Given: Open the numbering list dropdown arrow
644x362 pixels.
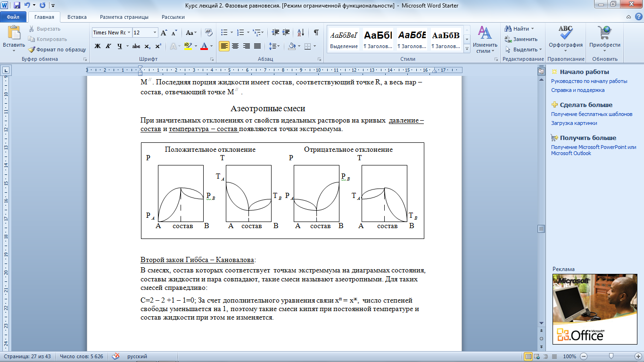Looking at the screenshot, I should point(248,33).
